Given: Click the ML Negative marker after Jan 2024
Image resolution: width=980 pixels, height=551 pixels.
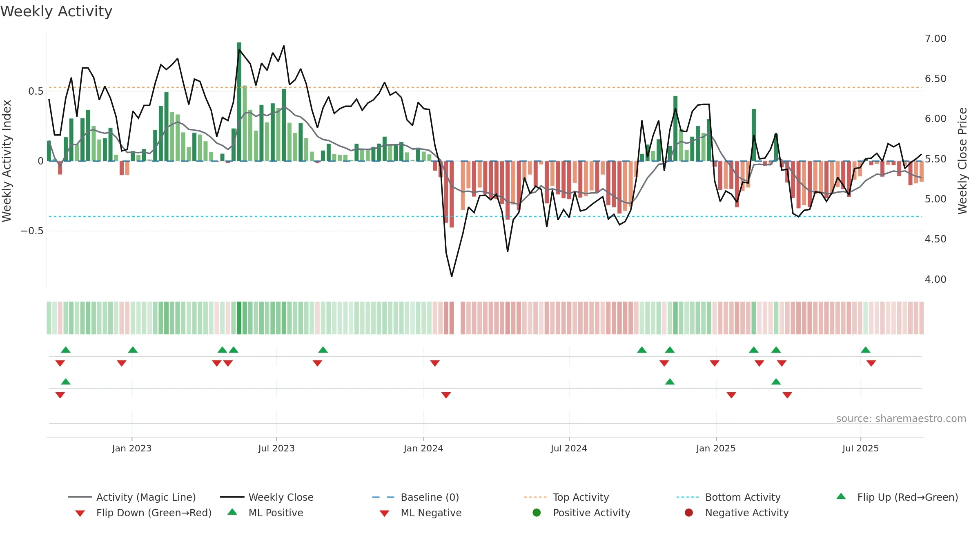Looking at the screenshot, I should (446, 395).
